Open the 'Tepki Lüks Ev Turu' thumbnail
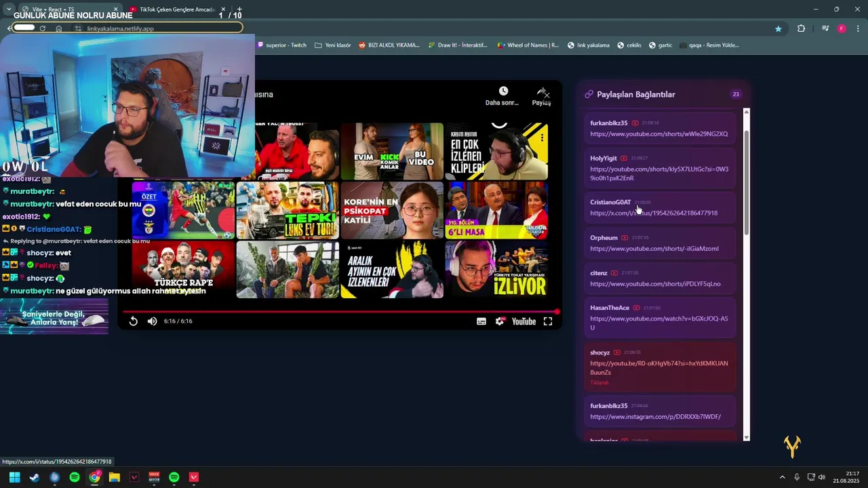 click(288, 210)
